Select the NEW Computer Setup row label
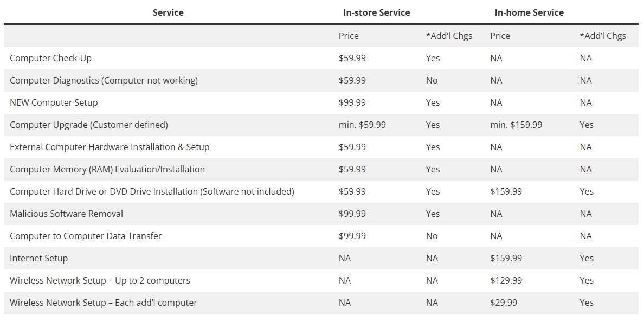 54,102
